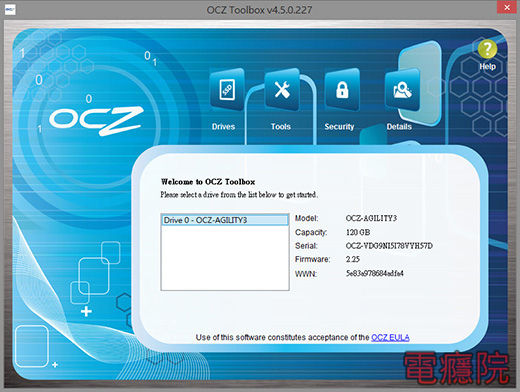The height and width of the screenshot is (392, 520).
Task: Click the Capacity: label
Action: (311, 232)
